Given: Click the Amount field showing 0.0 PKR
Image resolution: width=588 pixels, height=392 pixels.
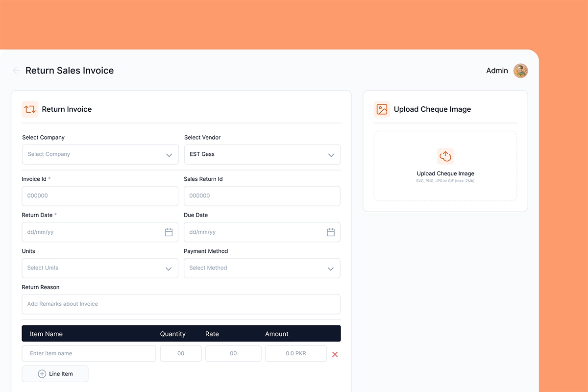Looking at the screenshot, I should [295, 353].
